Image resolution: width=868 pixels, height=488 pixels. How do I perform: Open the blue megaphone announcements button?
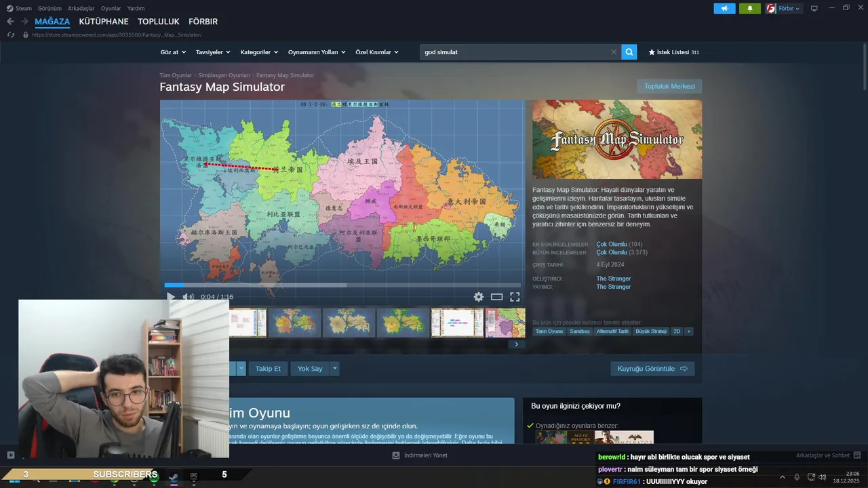pos(724,9)
